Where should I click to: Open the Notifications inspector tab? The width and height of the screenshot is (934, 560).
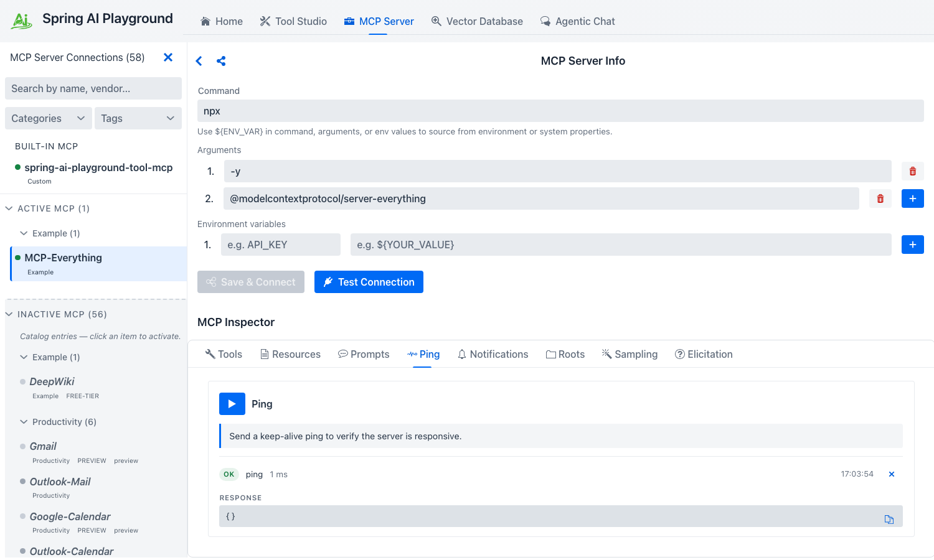(x=493, y=354)
